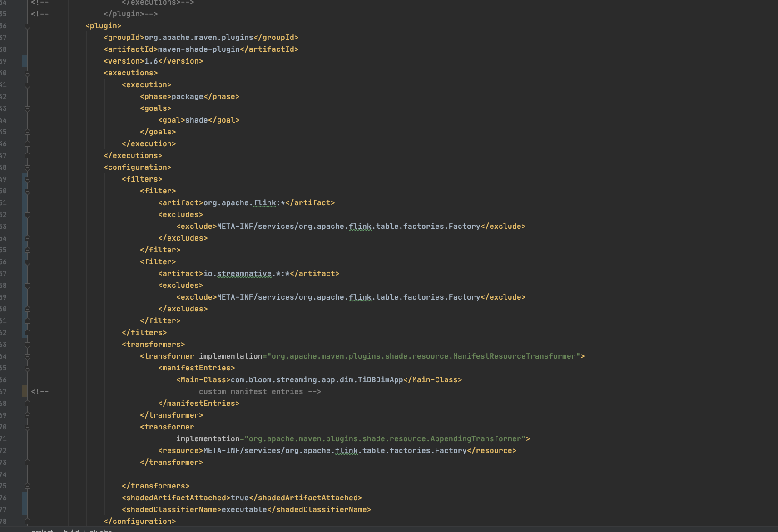Collapse the <executions> block in gutter
This screenshot has width=778, height=532.
click(x=27, y=74)
